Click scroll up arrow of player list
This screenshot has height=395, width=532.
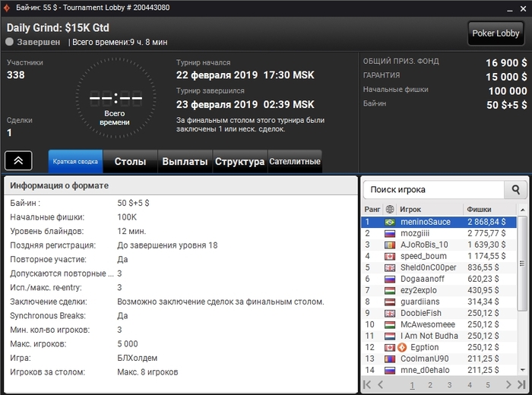523,210
